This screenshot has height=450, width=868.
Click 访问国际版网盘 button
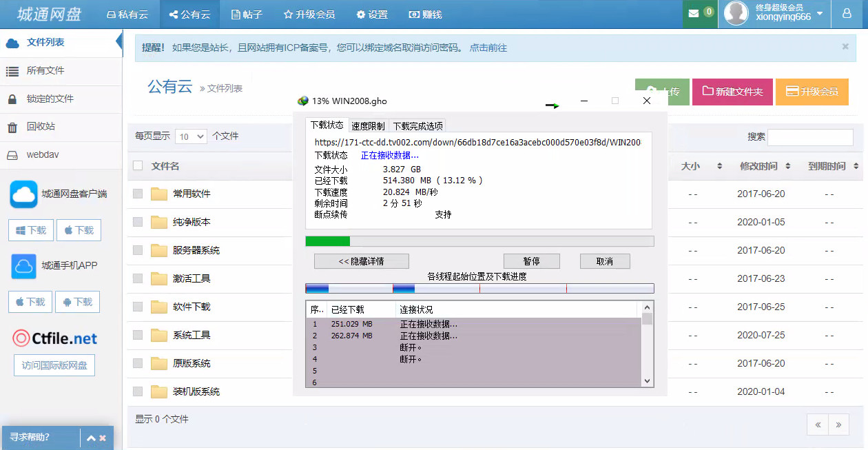pos(54,365)
